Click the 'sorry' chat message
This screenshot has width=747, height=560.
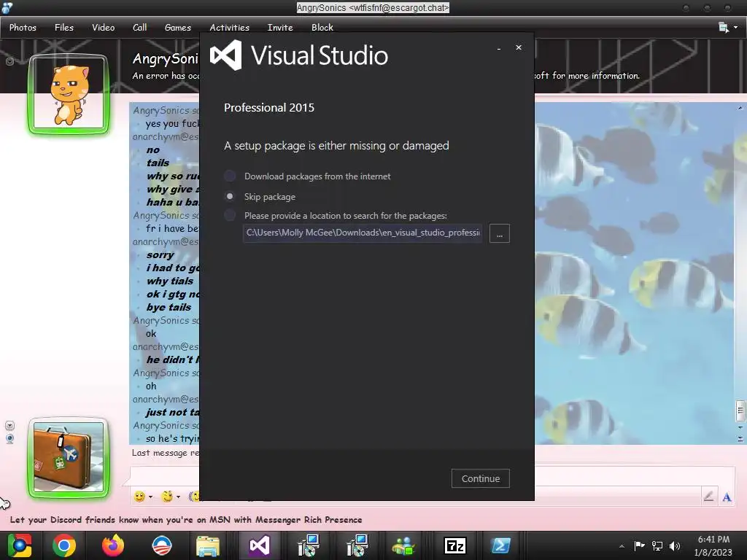coord(160,254)
